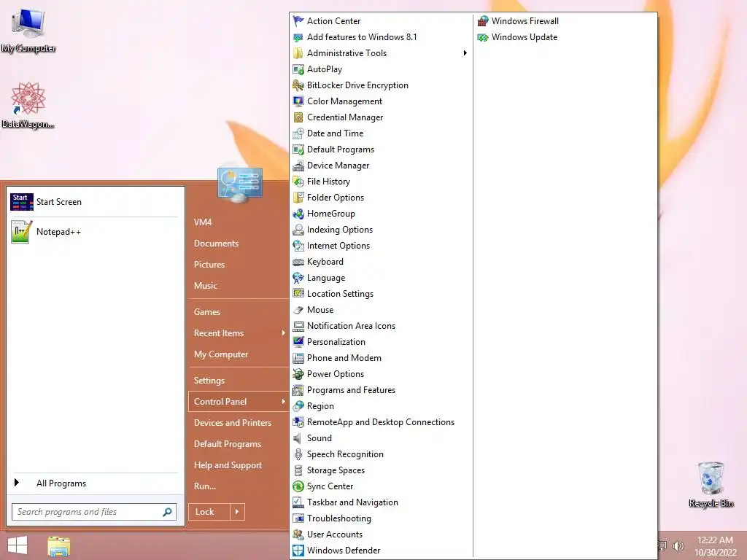Image resolution: width=747 pixels, height=560 pixels.
Task: Expand the Control Panel submenu arrow
Action: coord(283,402)
